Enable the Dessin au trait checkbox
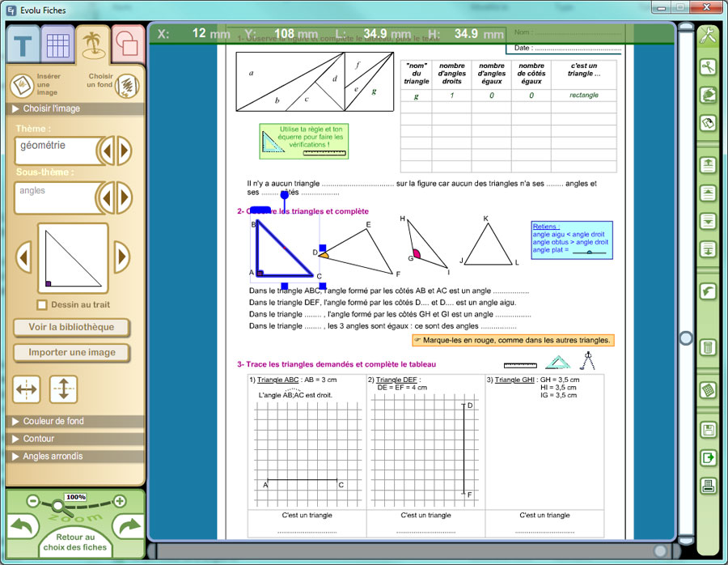Viewport: 728px width, 565px height. [x=43, y=305]
